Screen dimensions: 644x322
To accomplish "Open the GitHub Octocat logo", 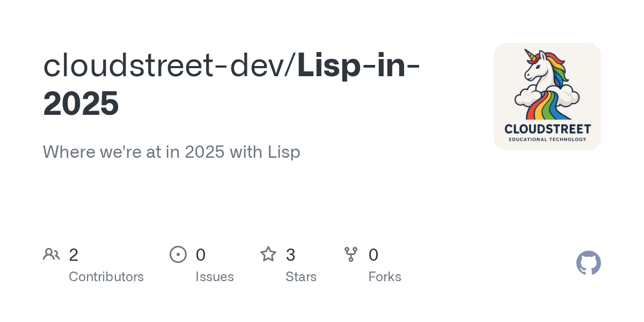I will point(589,263).
